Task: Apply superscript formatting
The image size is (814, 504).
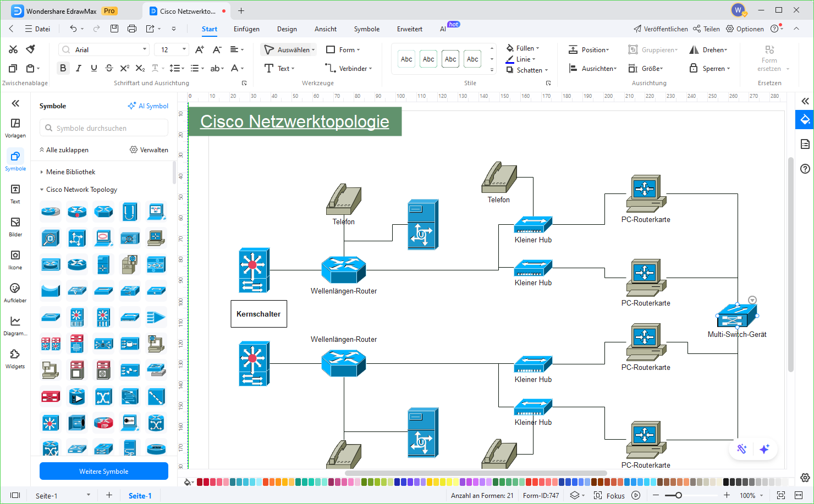Action: (125, 68)
